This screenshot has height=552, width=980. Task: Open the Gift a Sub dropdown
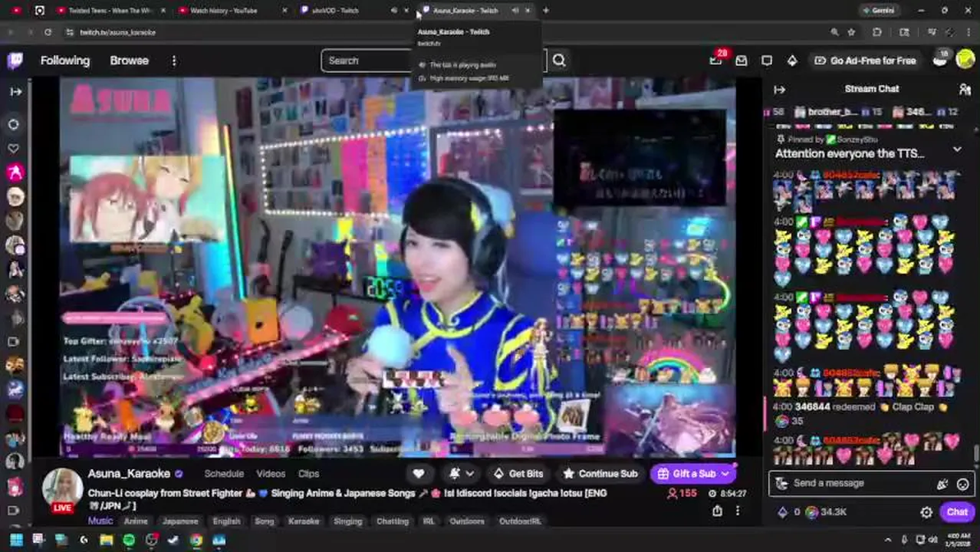click(694, 474)
